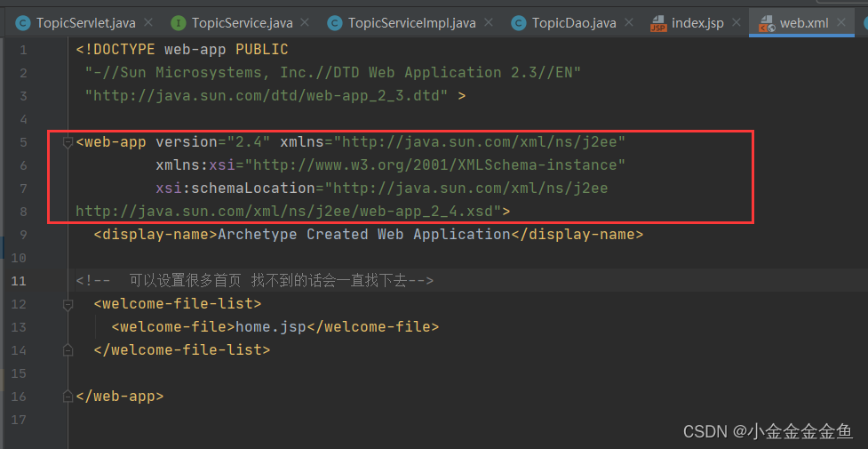868x449 pixels.
Task: Close the TopicDao.java tab
Action: click(x=628, y=23)
